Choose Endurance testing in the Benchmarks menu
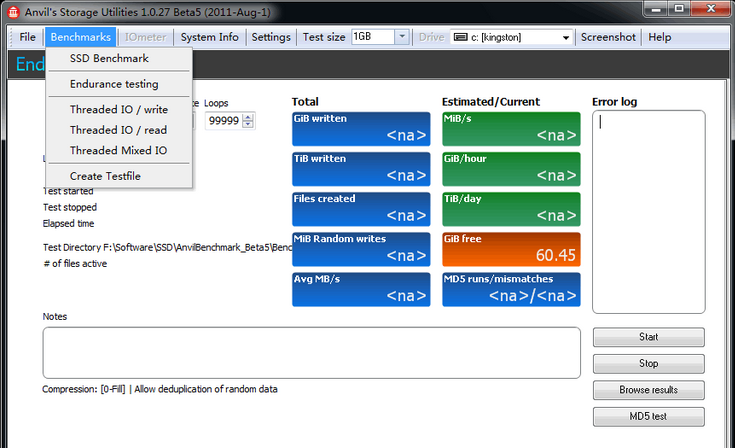This screenshot has height=448, width=735. [x=119, y=84]
